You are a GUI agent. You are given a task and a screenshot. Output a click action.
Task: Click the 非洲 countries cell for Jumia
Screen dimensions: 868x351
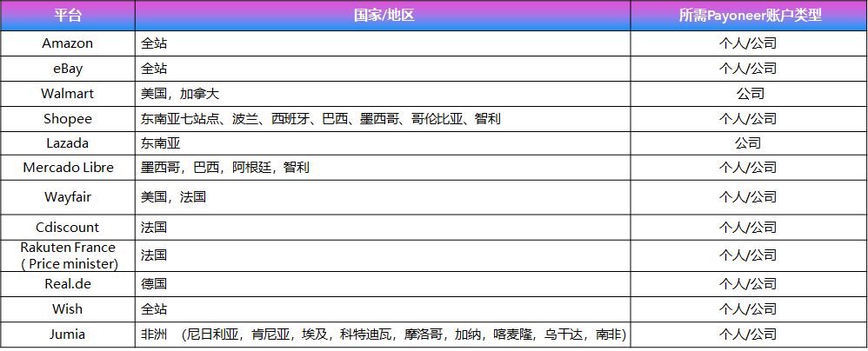click(x=384, y=334)
